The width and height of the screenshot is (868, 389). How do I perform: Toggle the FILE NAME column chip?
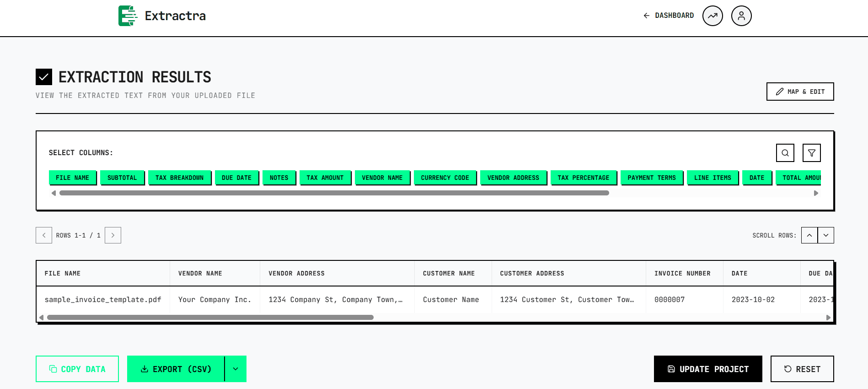[72, 178]
